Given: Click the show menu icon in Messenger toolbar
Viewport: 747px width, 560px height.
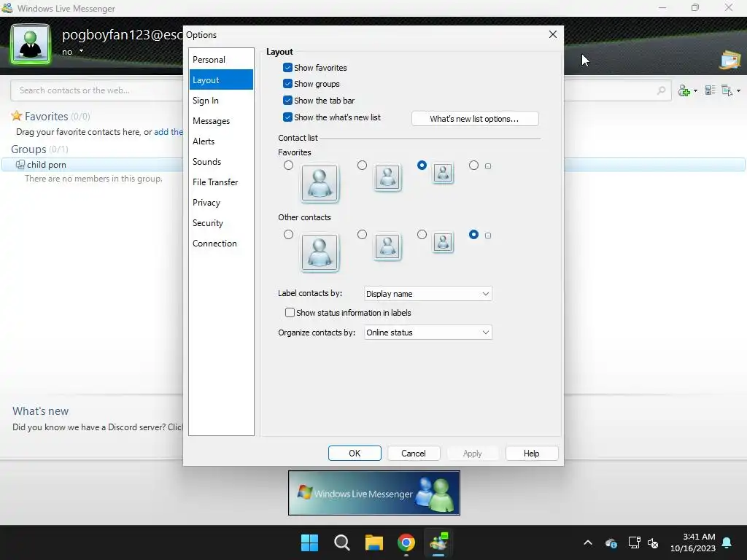Looking at the screenshot, I should [x=727, y=90].
